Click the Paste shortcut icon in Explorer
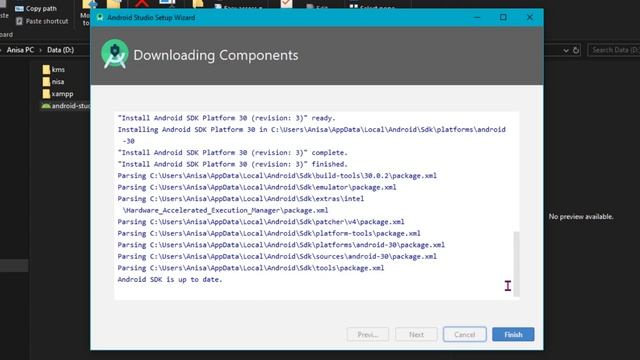 tap(19, 21)
